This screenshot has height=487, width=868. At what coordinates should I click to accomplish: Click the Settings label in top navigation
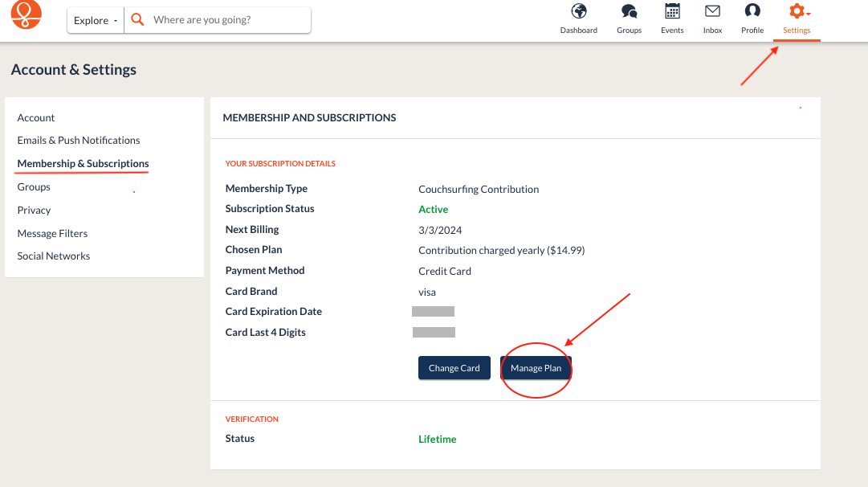click(x=797, y=31)
